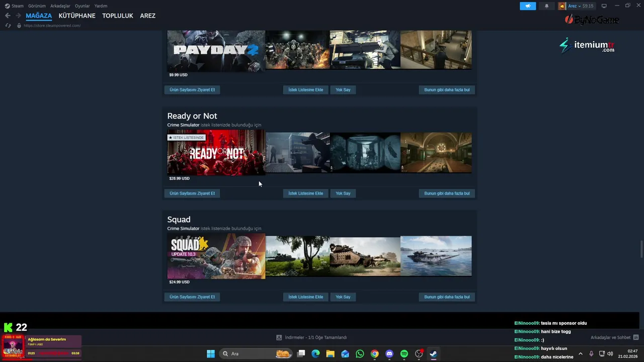Click the Steam logo in the menu bar
Image resolution: width=644 pixels, height=362 pixels.
(7, 6)
